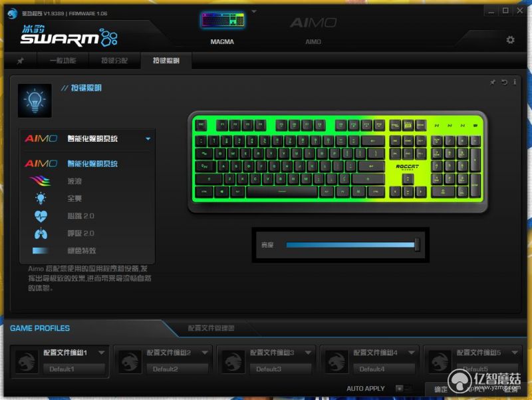Toggle the AUTO APPLY switch
Screen dimensions: 532x400
click(404, 389)
